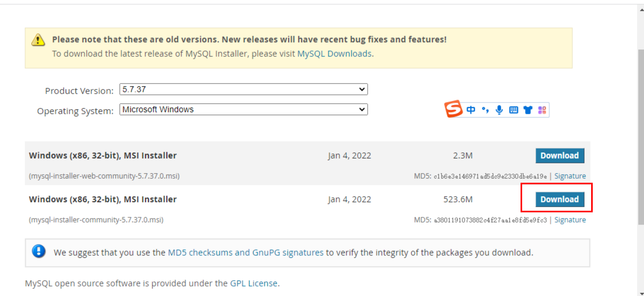This screenshot has width=644, height=296.
Task: Open the Operating System dropdown
Action: pyautogui.click(x=243, y=109)
